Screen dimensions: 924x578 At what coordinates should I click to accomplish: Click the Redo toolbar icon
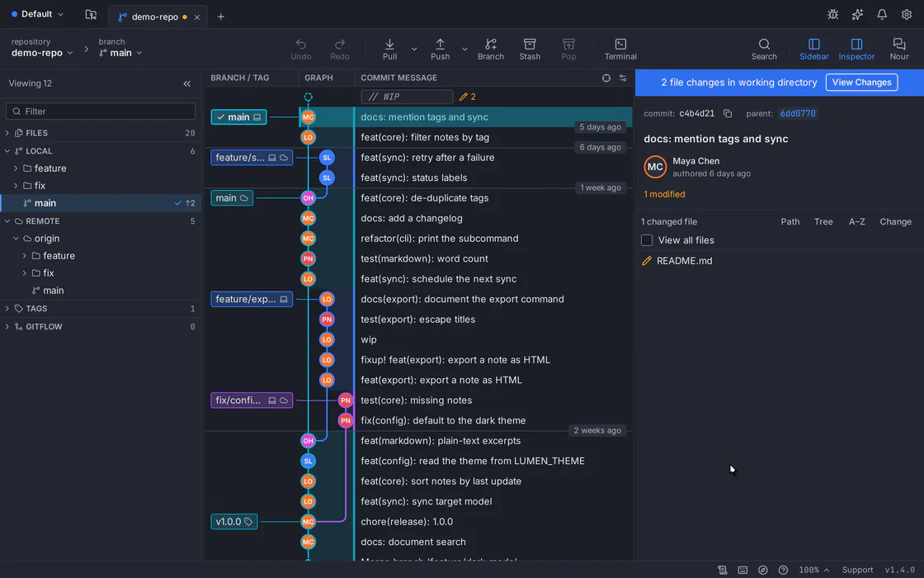339,45
